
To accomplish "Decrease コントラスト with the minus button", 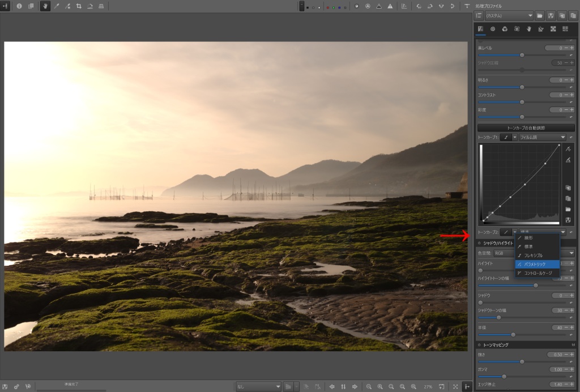I will click(x=566, y=95).
